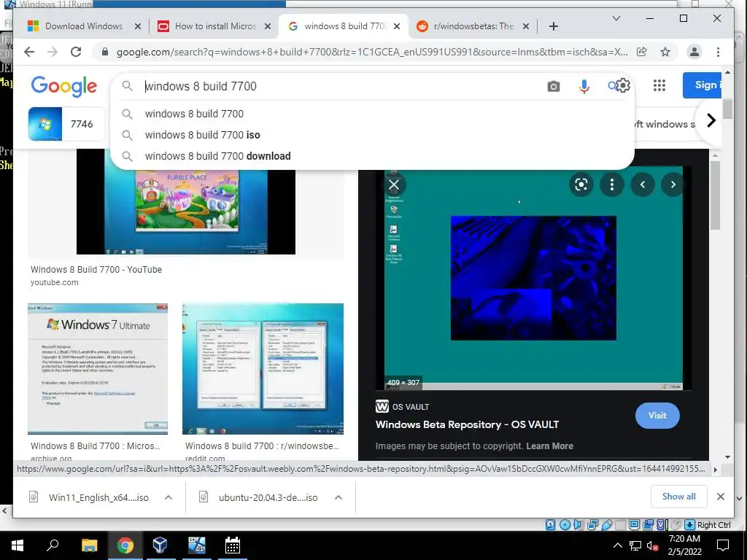Open the preview image's three-dot options
Screen dimensions: 747x560
point(612,184)
